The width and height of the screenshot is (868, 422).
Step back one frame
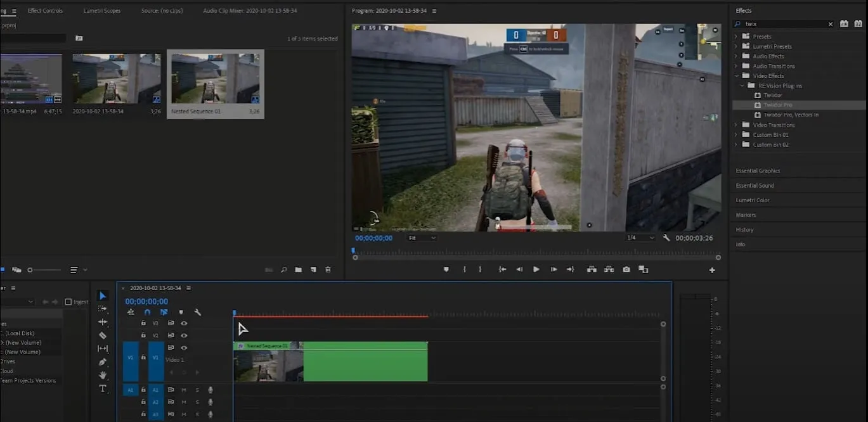[519, 269]
